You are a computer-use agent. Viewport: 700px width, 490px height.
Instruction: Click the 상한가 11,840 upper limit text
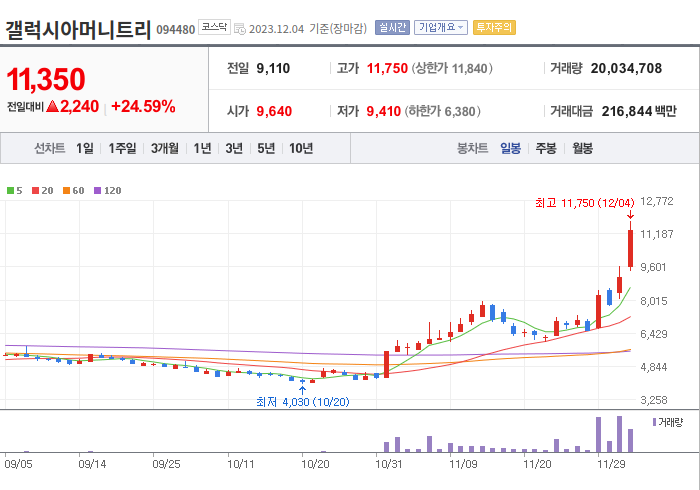pos(452,68)
